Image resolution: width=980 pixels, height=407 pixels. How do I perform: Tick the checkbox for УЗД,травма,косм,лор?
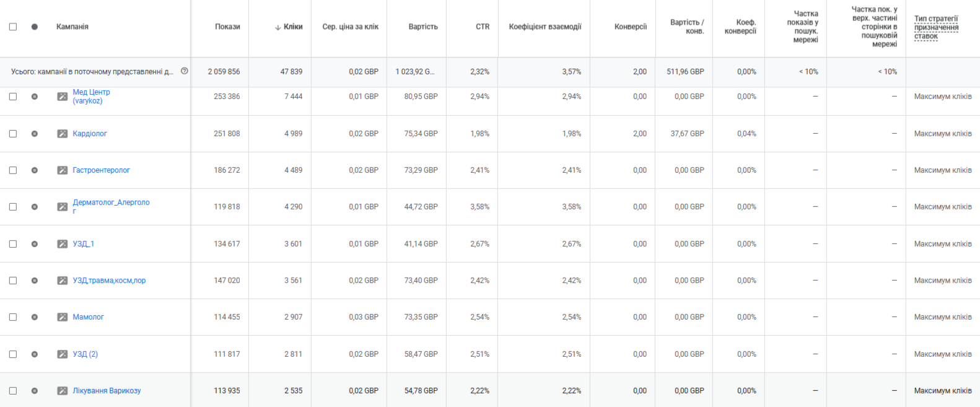coord(13,281)
